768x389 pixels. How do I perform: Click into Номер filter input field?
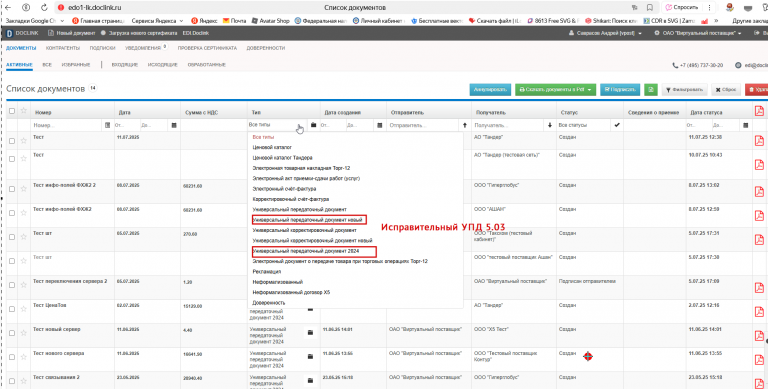(67, 125)
